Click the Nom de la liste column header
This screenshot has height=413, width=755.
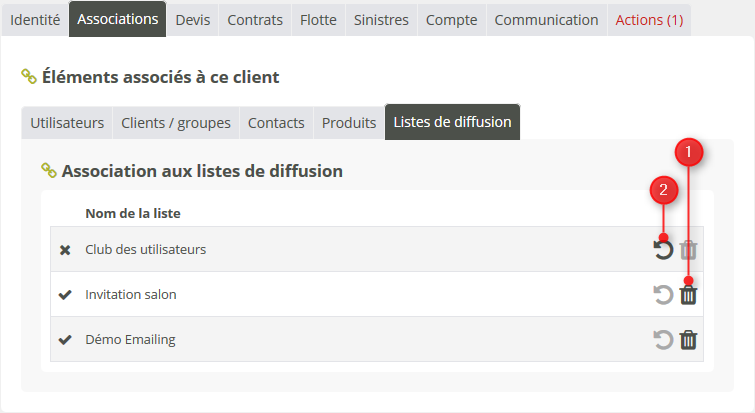pos(133,213)
